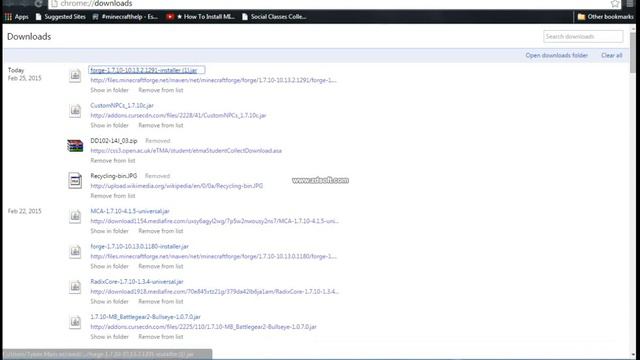Open Social Classes bookmark
The width and height of the screenshot is (640, 360).
pos(274,17)
